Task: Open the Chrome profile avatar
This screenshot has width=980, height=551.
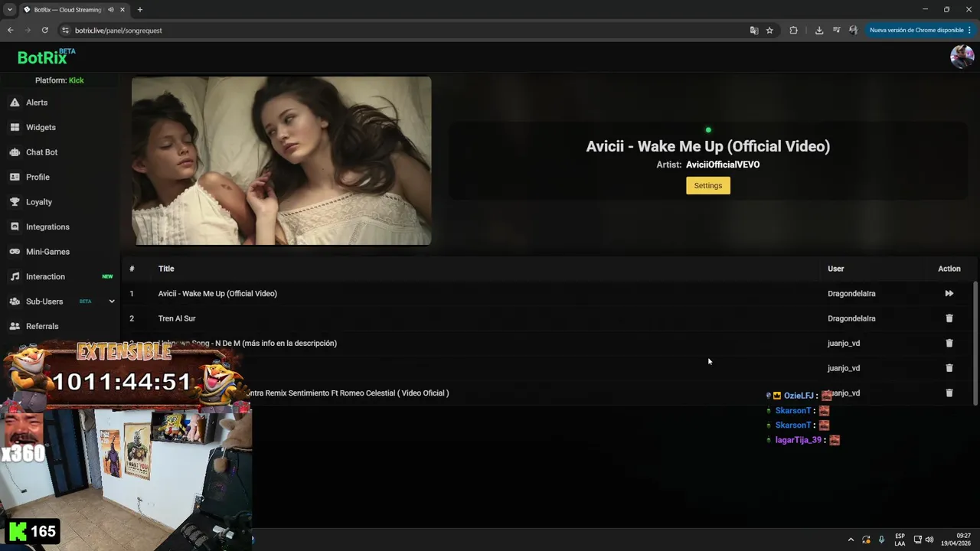Action: pyautogui.click(x=854, y=31)
